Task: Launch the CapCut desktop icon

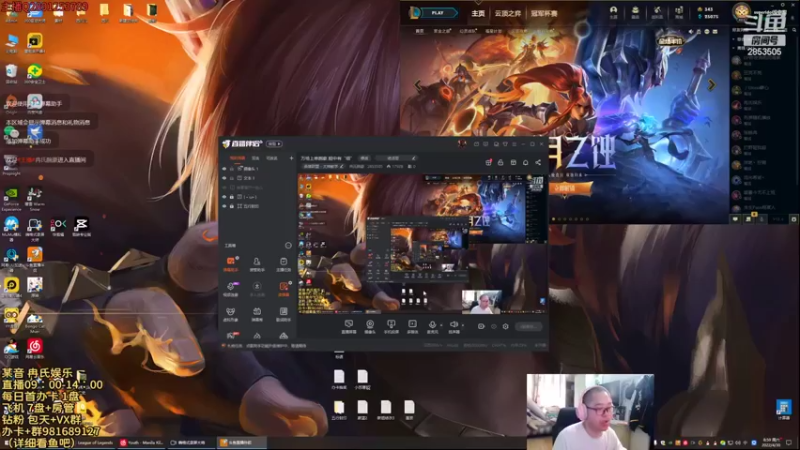Action: 82,227
